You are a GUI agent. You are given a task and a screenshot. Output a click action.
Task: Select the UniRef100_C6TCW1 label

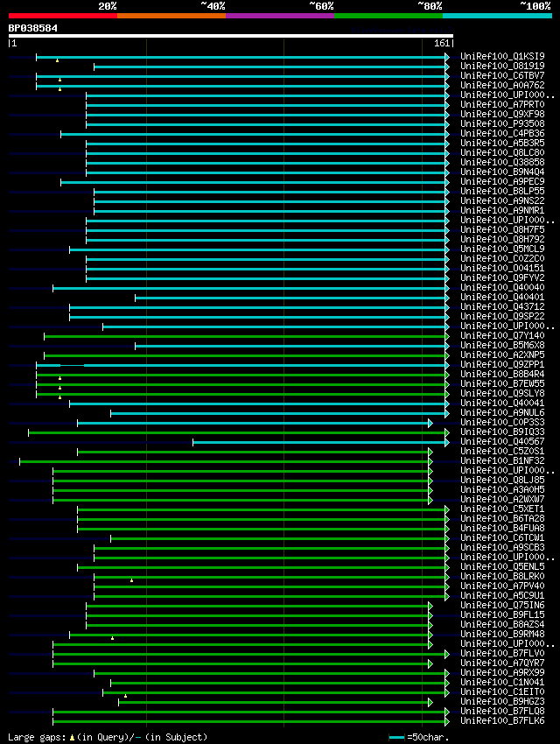[x=502, y=538]
